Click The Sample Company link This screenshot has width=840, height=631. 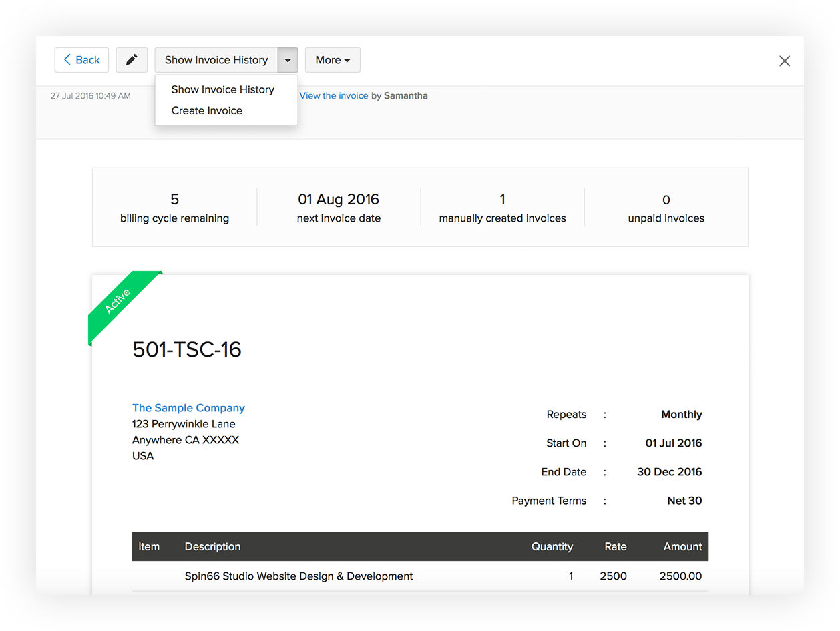[x=188, y=407]
